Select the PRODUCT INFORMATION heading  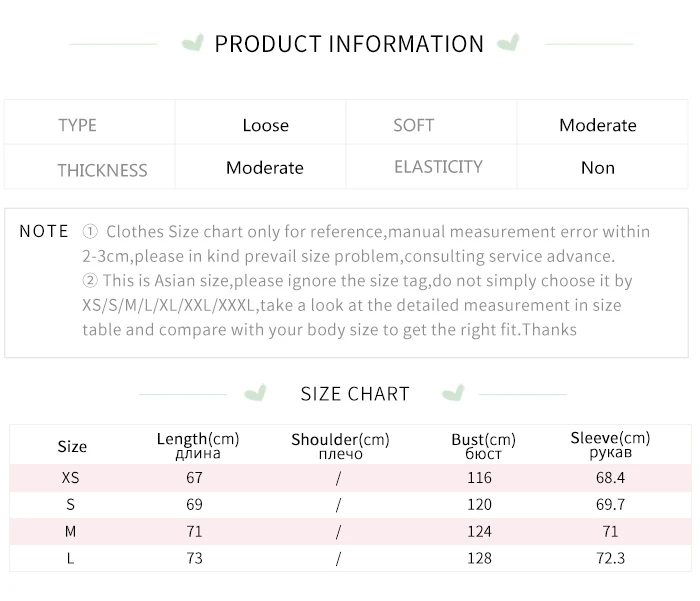click(x=349, y=44)
